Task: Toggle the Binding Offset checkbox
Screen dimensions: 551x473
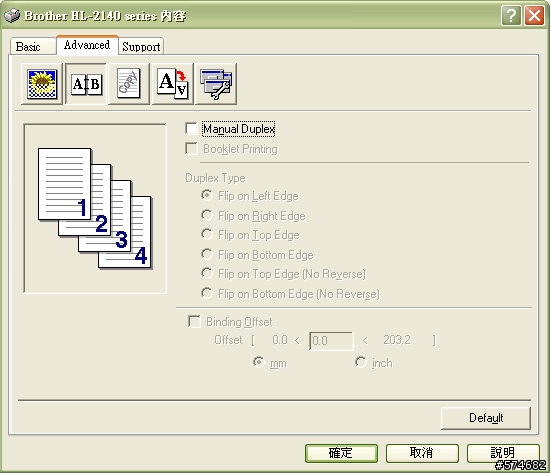Action: (x=194, y=321)
